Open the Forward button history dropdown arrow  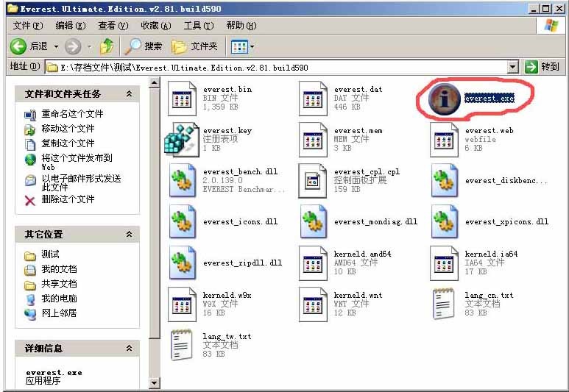pyautogui.click(x=89, y=47)
